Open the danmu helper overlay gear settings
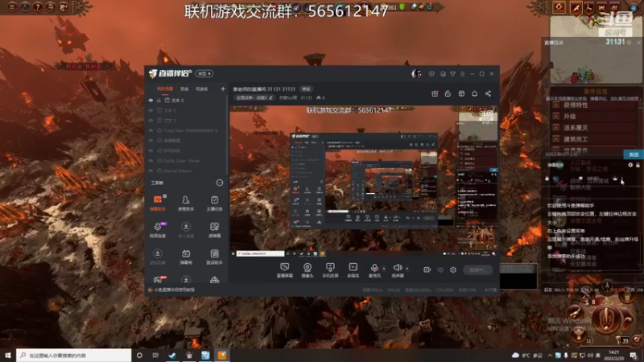644x362 pixels. pos(630,165)
